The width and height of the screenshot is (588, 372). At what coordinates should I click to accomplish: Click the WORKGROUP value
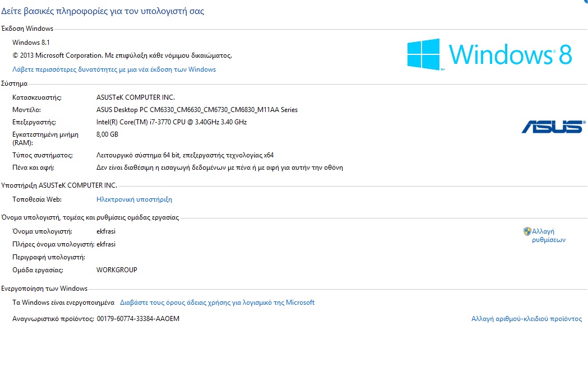[x=117, y=269]
